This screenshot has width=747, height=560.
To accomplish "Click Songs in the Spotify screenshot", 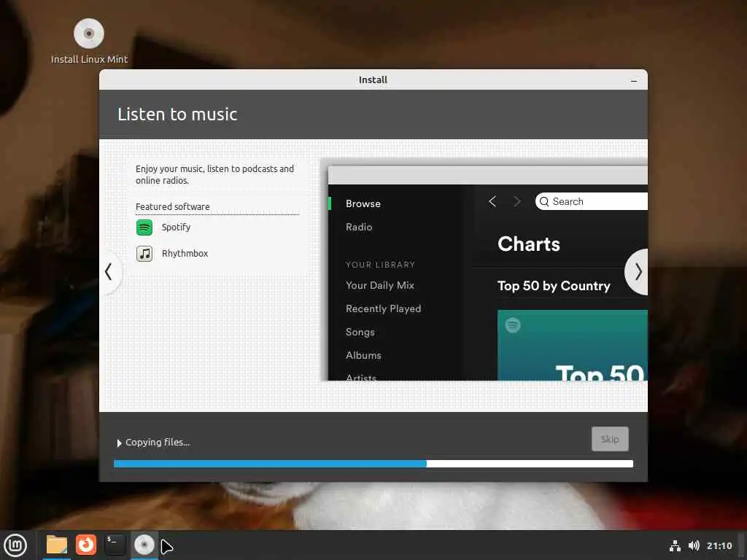I will pyautogui.click(x=360, y=332).
